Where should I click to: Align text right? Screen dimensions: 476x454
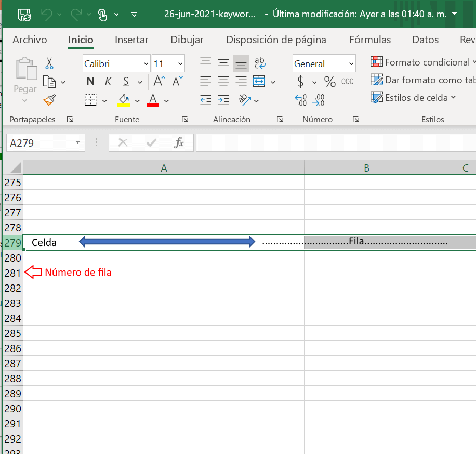(241, 82)
